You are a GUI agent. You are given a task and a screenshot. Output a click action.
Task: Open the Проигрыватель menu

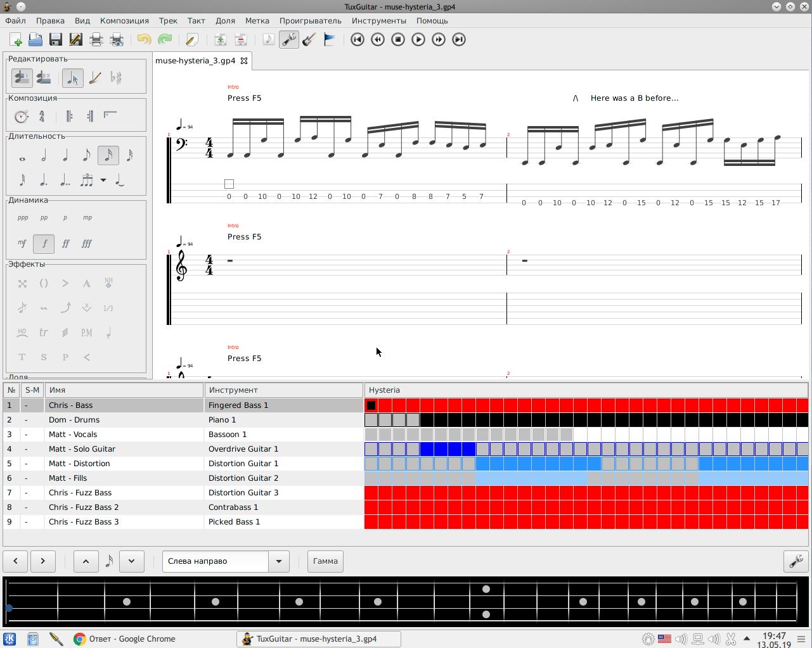311,20
